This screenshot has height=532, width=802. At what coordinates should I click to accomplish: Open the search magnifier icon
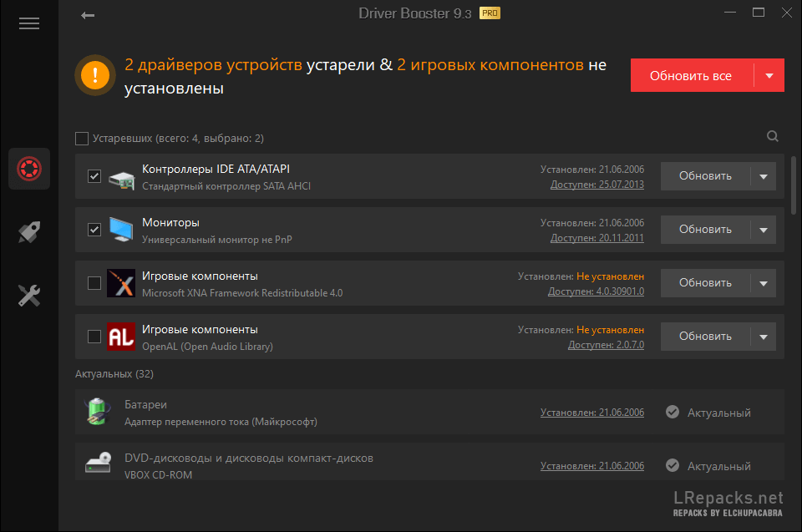(772, 135)
